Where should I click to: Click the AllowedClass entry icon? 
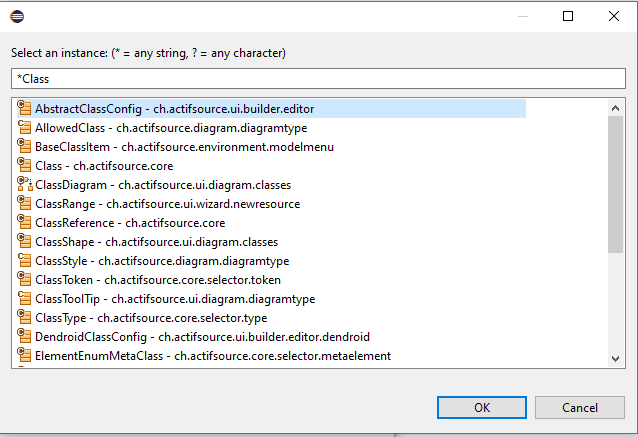coord(25,128)
